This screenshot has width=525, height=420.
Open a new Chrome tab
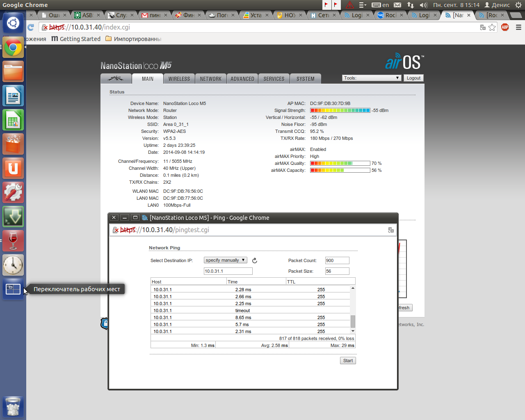click(516, 15)
